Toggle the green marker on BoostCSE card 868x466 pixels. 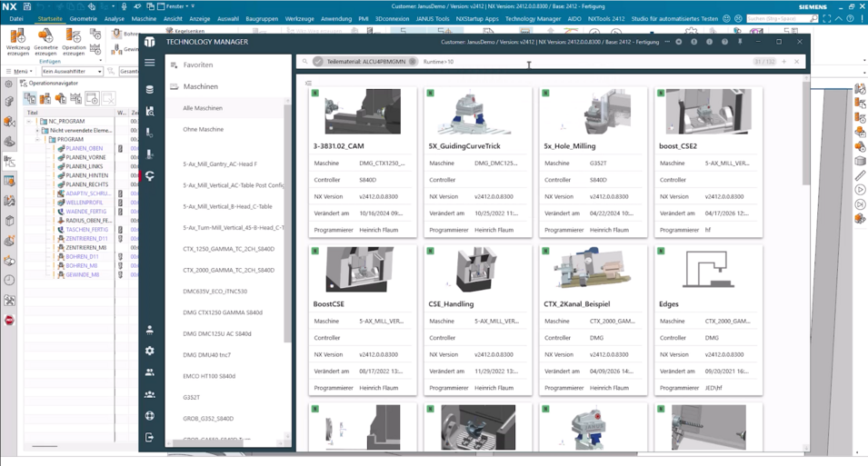[315, 251]
